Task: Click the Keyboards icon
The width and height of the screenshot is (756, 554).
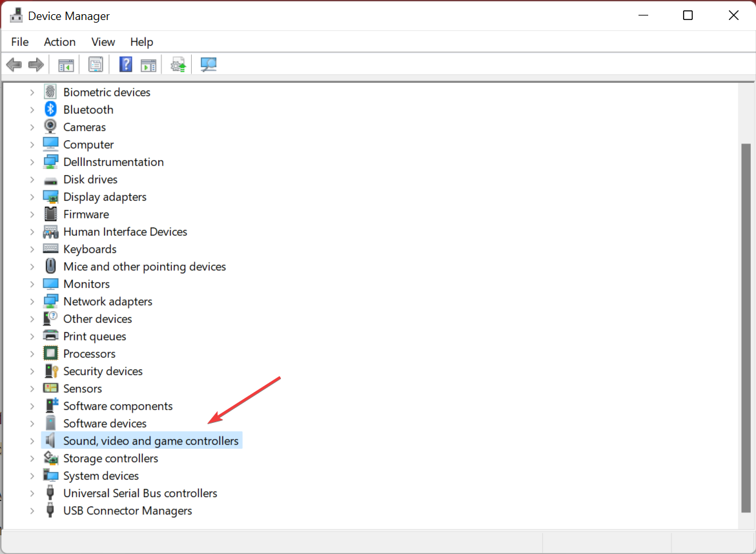Action: click(50, 249)
